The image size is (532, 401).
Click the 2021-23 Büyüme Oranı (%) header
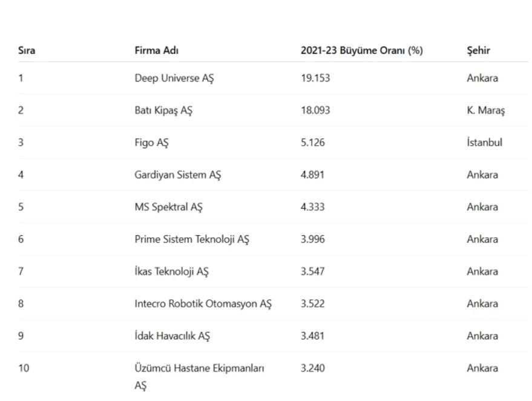tap(361, 50)
